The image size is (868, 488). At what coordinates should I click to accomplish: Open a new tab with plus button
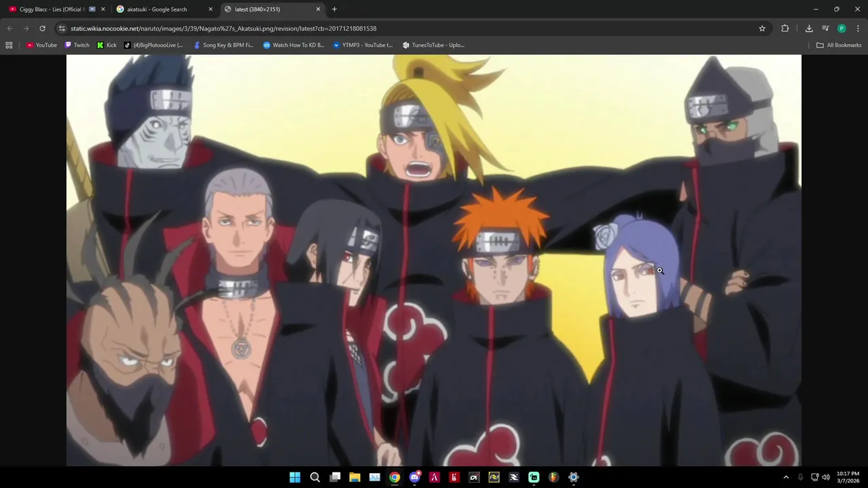pos(334,9)
